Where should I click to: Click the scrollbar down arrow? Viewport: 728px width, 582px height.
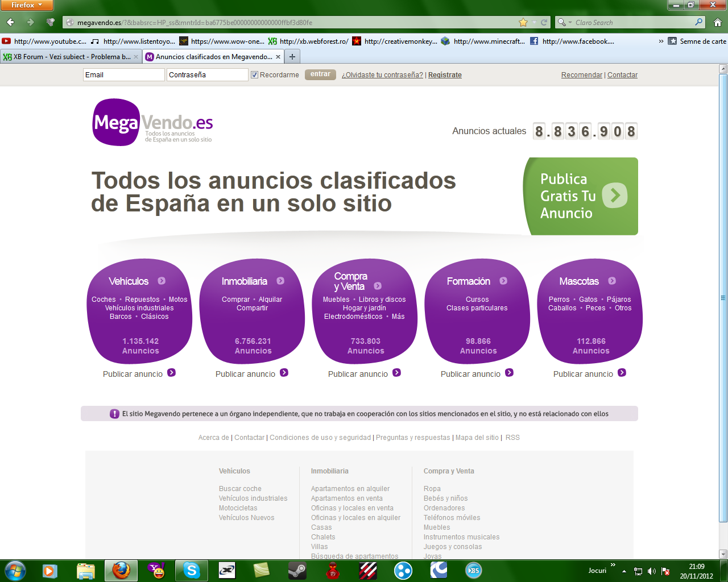click(723, 554)
